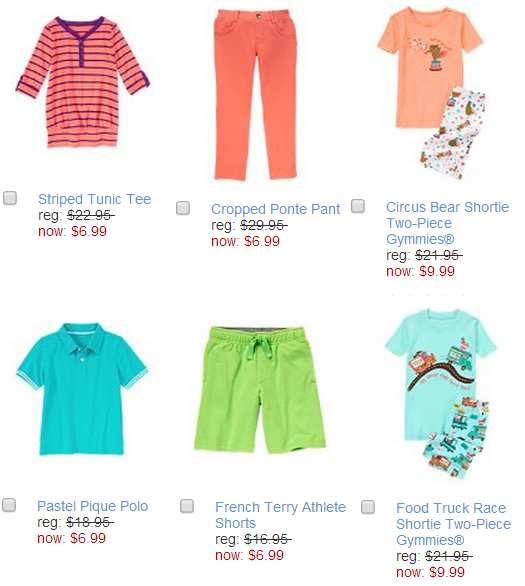Tick the Cropped Ponte Pant checkbox

183,208
